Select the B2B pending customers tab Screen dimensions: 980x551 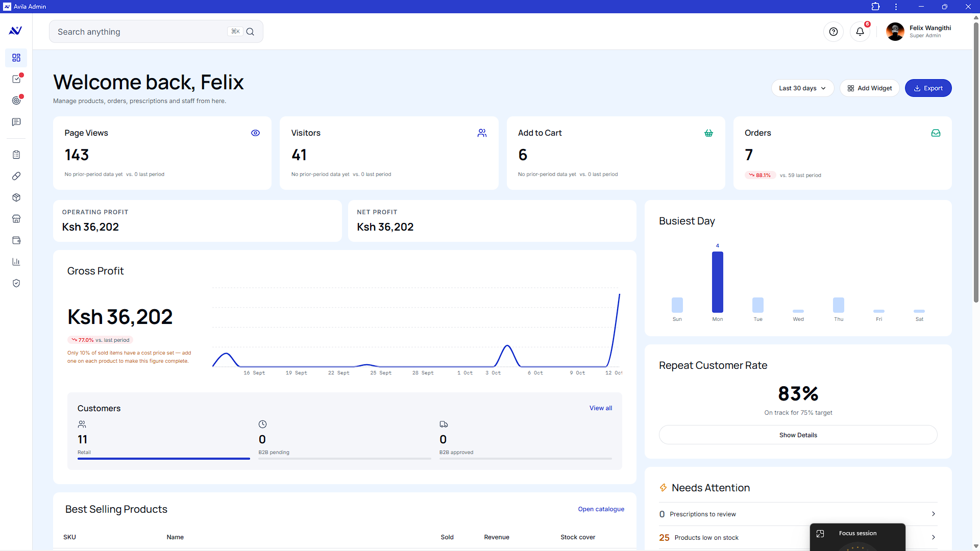(345, 439)
